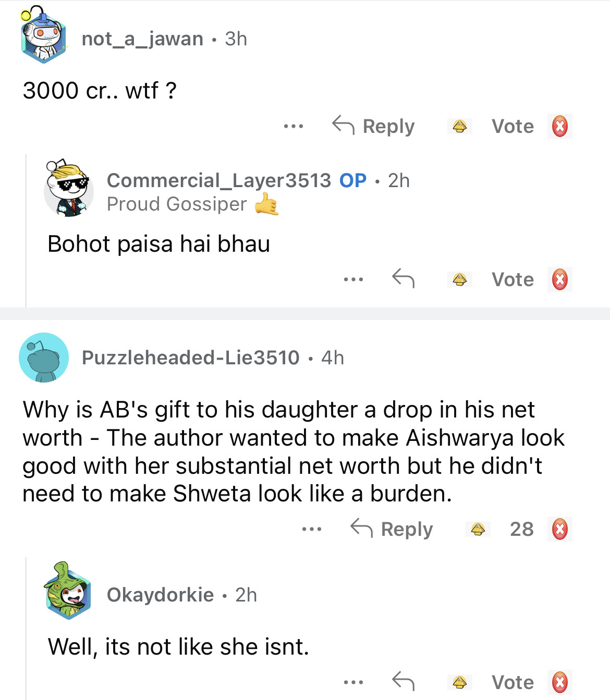
Task: Downvote Commercial_Layer3513's reply
Action: (x=559, y=279)
